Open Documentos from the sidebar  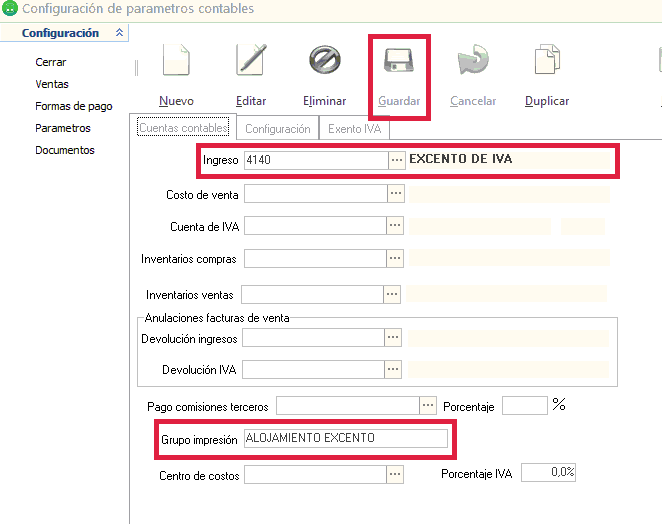[65, 150]
